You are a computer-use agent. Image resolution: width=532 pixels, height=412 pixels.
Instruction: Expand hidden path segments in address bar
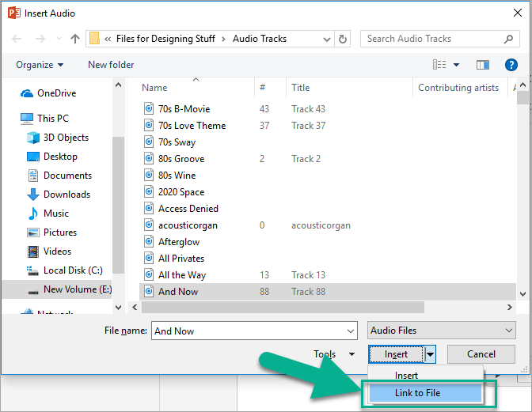(108, 39)
